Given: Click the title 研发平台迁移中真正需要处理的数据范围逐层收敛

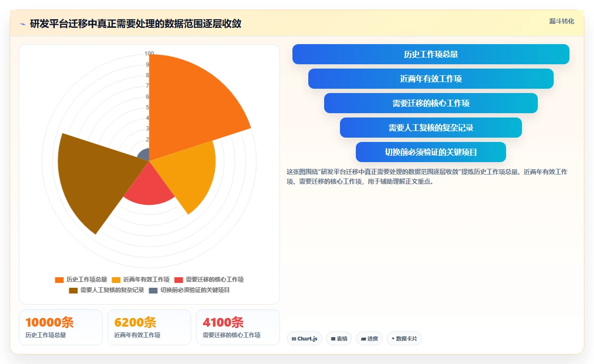Looking at the screenshot, I should click(135, 23).
